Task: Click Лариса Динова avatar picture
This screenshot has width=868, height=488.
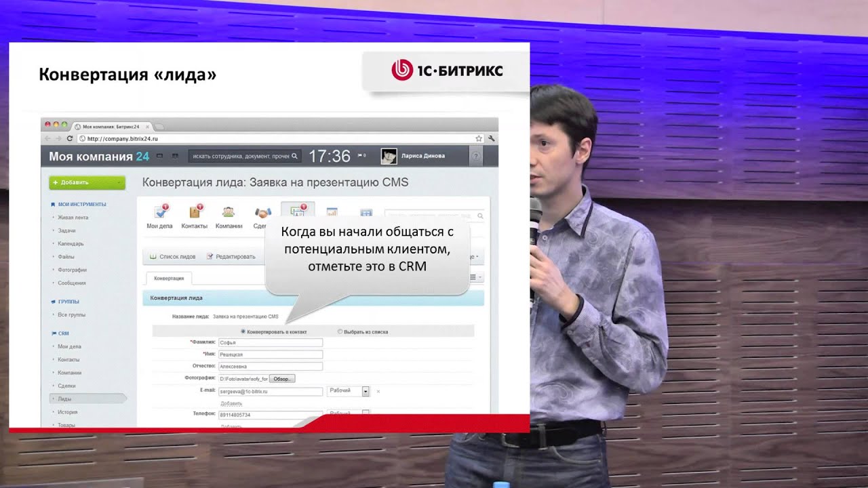Action: click(389, 156)
